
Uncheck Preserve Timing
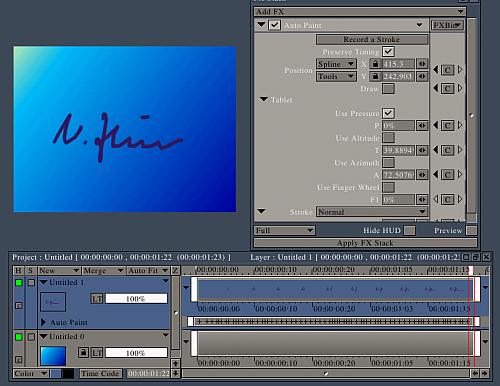click(388, 51)
